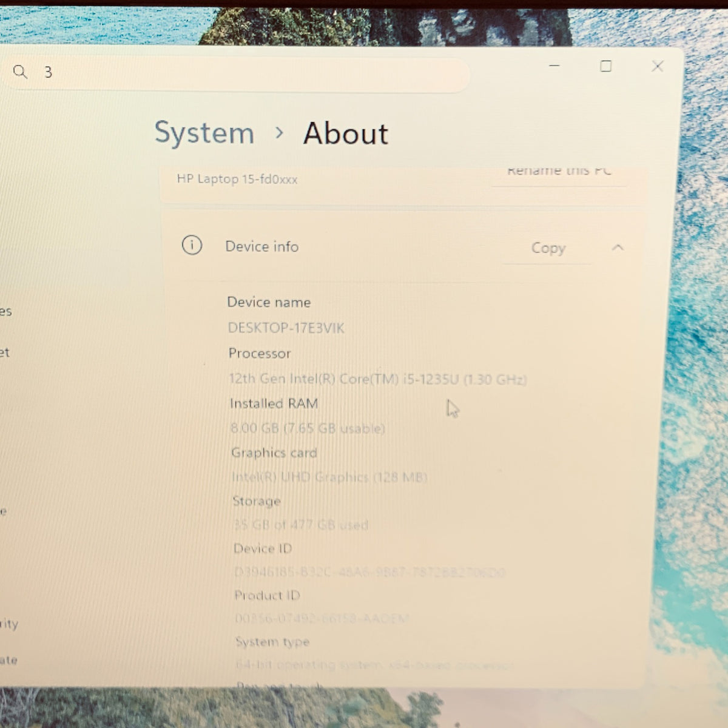Select the 8.00 GB RAM value
Image resolution: width=728 pixels, height=728 pixels.
308,428
